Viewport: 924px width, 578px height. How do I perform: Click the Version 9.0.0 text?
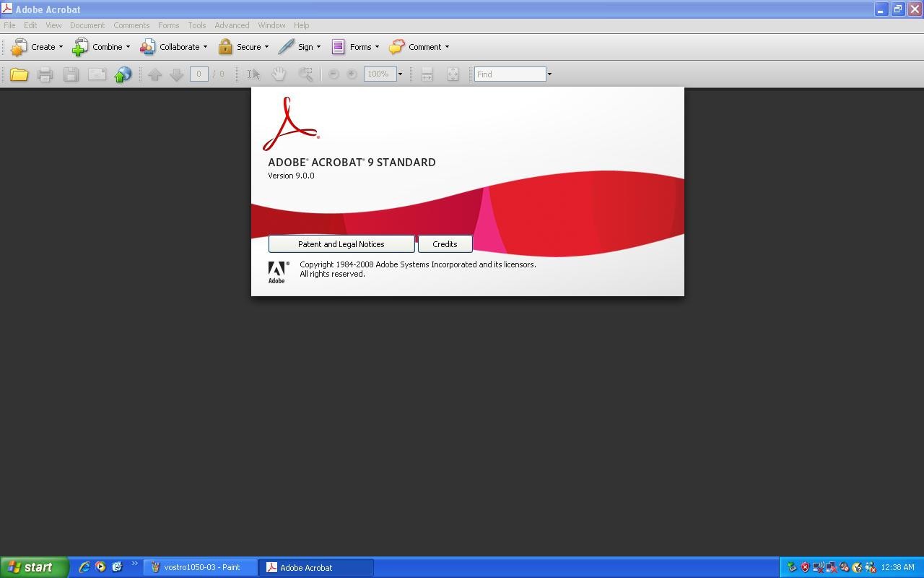point(291,176)
